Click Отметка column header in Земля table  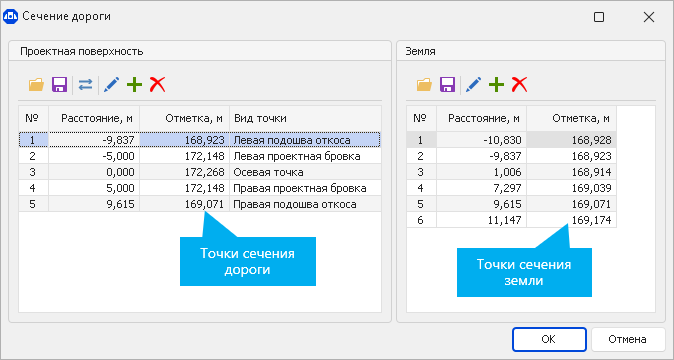[x=572, y=118]
